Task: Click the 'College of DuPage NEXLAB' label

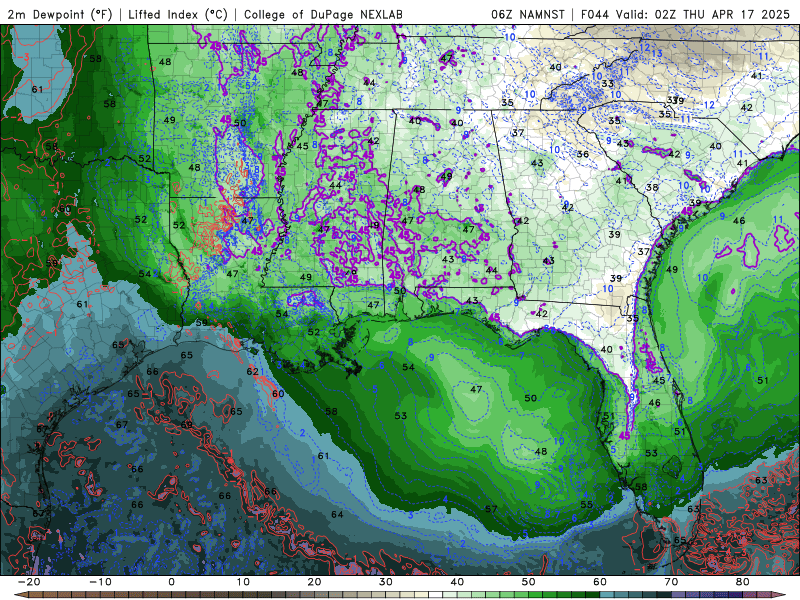Action: (x=323, y=14)
